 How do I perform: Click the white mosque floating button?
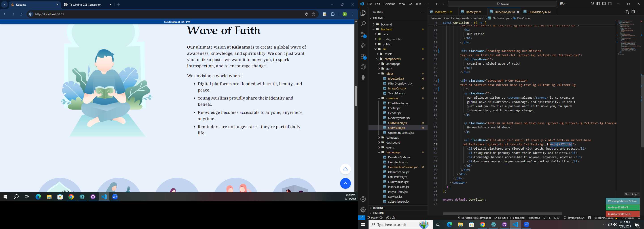tap(345, 169)
